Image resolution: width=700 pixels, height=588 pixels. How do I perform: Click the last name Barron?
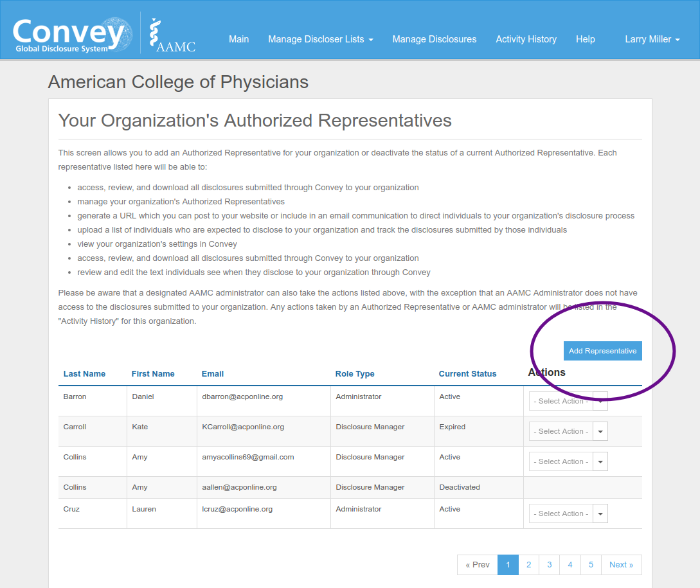pos(75,396)
